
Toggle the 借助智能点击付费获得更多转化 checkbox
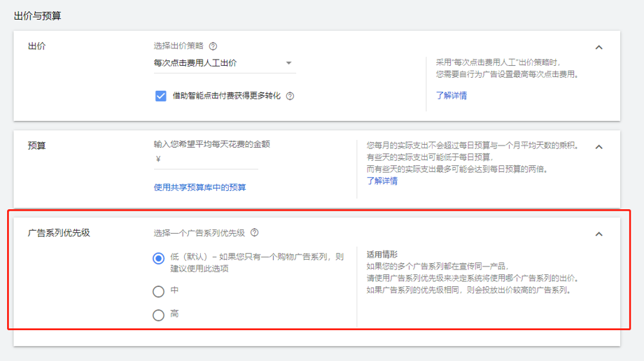coord(161,96)
